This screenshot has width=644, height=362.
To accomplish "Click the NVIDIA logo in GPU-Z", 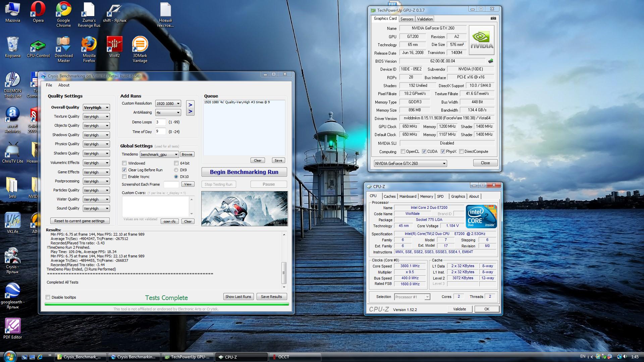I will tap(481, 40).
